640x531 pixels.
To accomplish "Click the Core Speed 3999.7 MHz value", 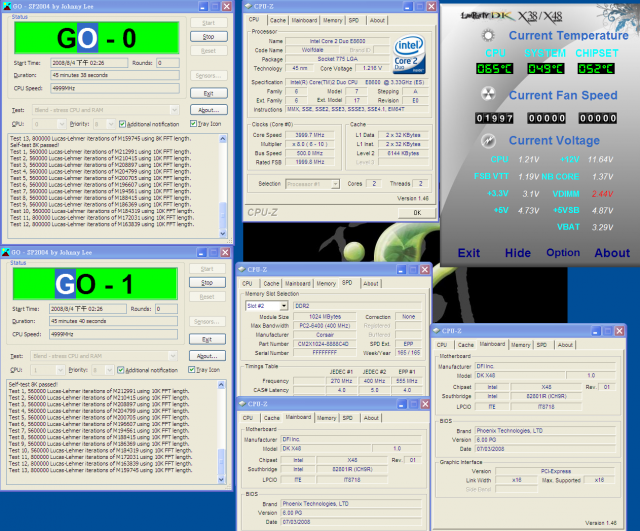I will 310,135.
